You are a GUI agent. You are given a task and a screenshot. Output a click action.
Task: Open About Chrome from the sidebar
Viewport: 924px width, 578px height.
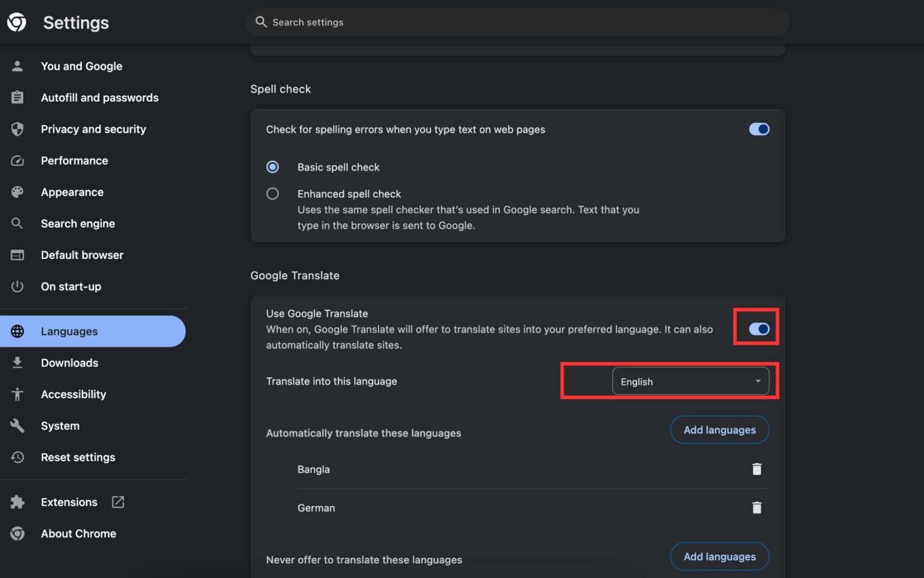coord(78,533)
